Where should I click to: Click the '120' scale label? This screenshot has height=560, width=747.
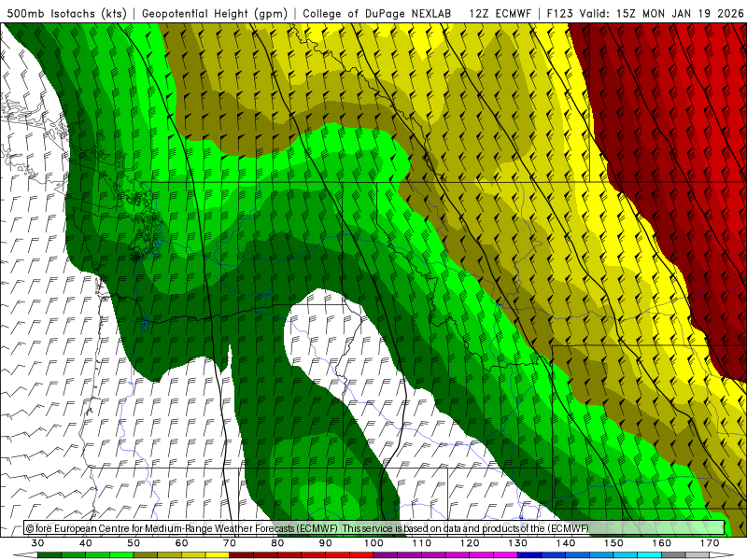(x=470, y=543)
